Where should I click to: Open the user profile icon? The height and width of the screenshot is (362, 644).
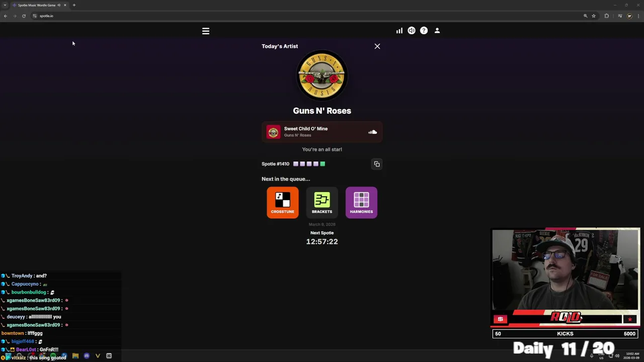437,31
